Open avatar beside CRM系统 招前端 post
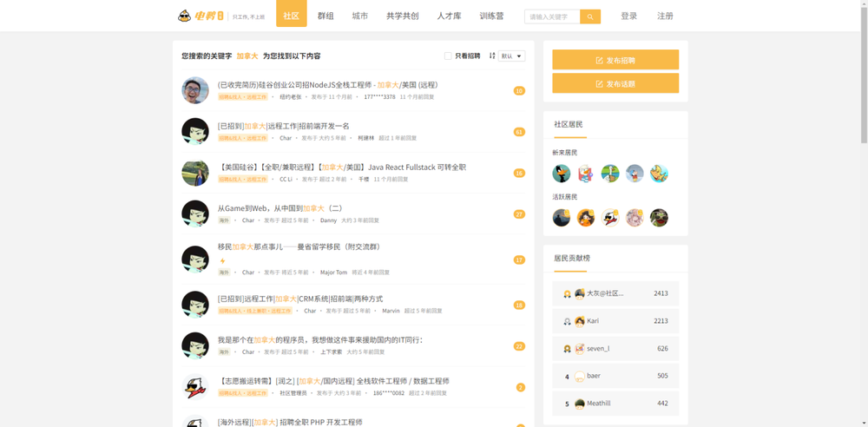The height and width of the screenshot is (427, 868). (x=195, y=305)
